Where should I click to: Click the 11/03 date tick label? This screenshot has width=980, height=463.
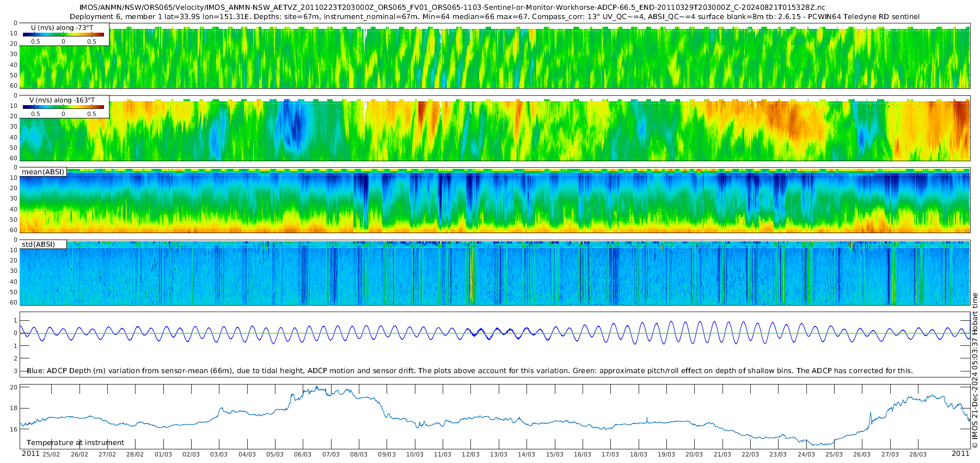(x=443, y=454)
